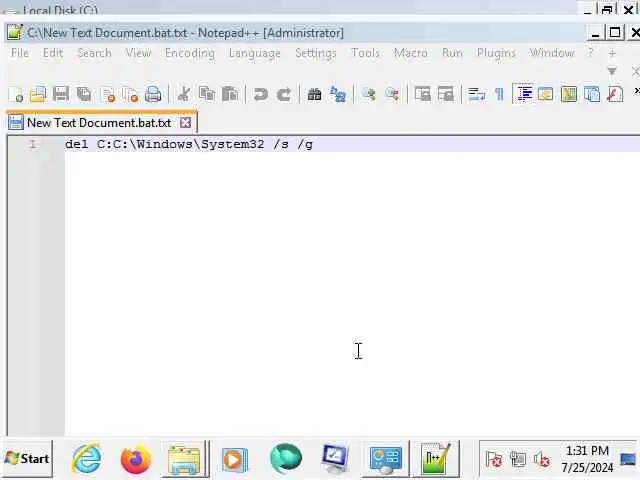The image size is (640, 480).
Task: Click the Close All toolbar icon
Action: coord(131,94)
